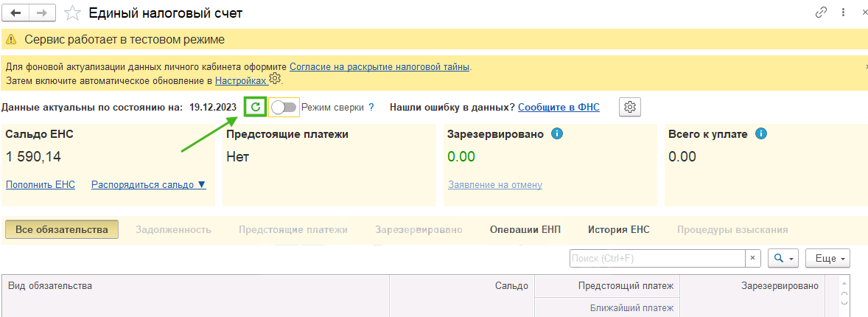Switch to the Зарезервировано tab
Viewport: 868px width, 317px height.
(x=419, y=229)
